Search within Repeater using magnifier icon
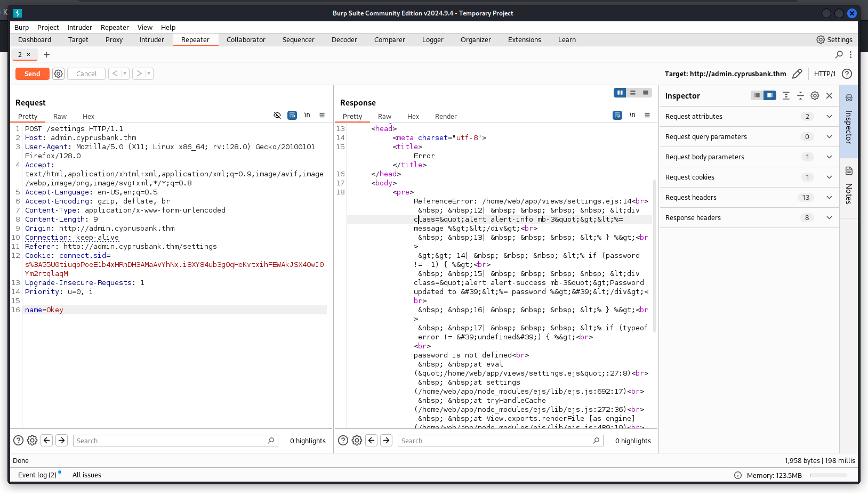This screenshot has width=868, height=496. coord(839,54)
